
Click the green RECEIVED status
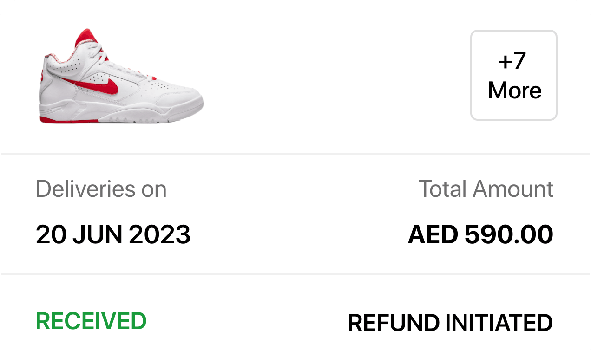pyautogui.click(x=91, y=321)
